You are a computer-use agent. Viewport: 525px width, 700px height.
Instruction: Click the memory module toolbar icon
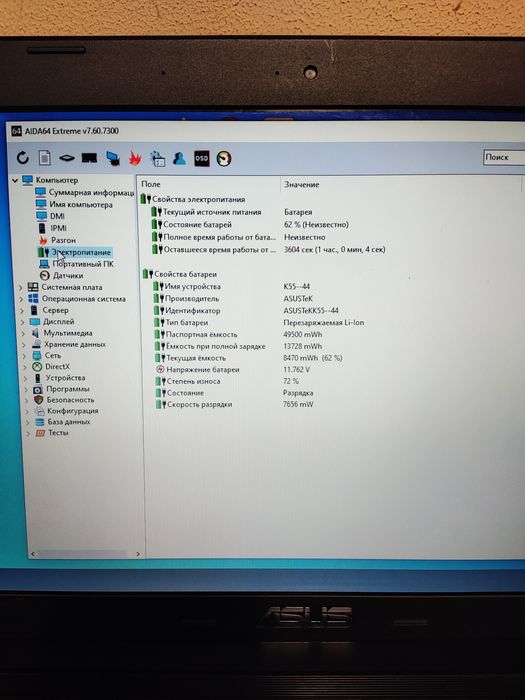(x=89, y=158)
